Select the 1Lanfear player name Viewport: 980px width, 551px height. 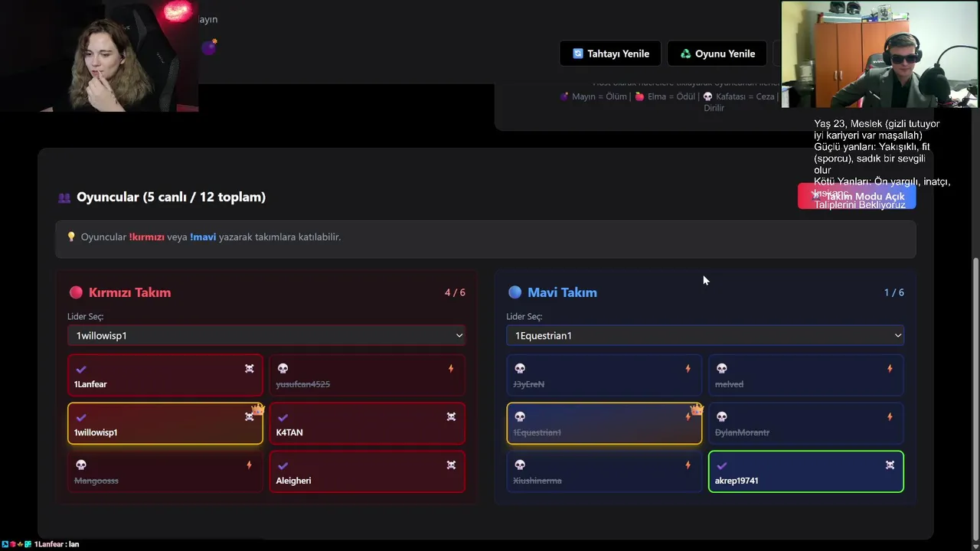point(90,384)
